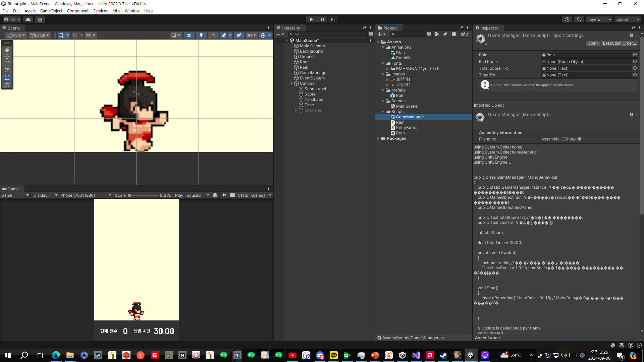644x362 pixels.
Task: Toggle Stats overlay in Game view
Action: (x=243, y=195)
